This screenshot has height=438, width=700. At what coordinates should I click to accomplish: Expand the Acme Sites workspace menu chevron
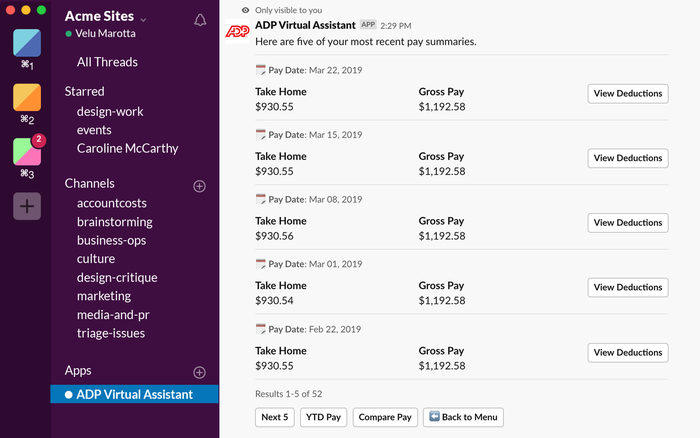pos(143,20)
